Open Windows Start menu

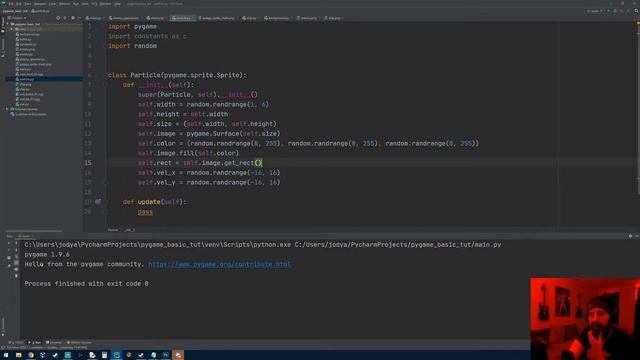coord(6,355)
